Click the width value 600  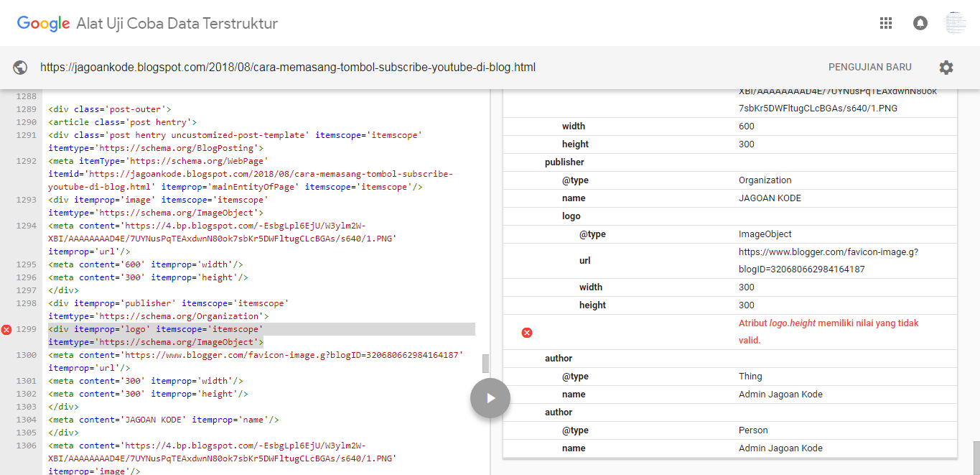747,126
